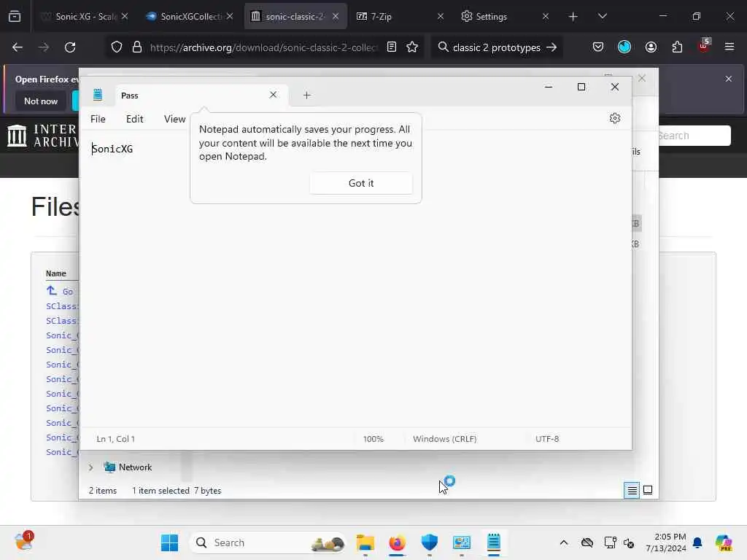Click Windows (CRLF) line ending indicator
Viewport: 747px width, 560px height.
click(x=444, y=438)
